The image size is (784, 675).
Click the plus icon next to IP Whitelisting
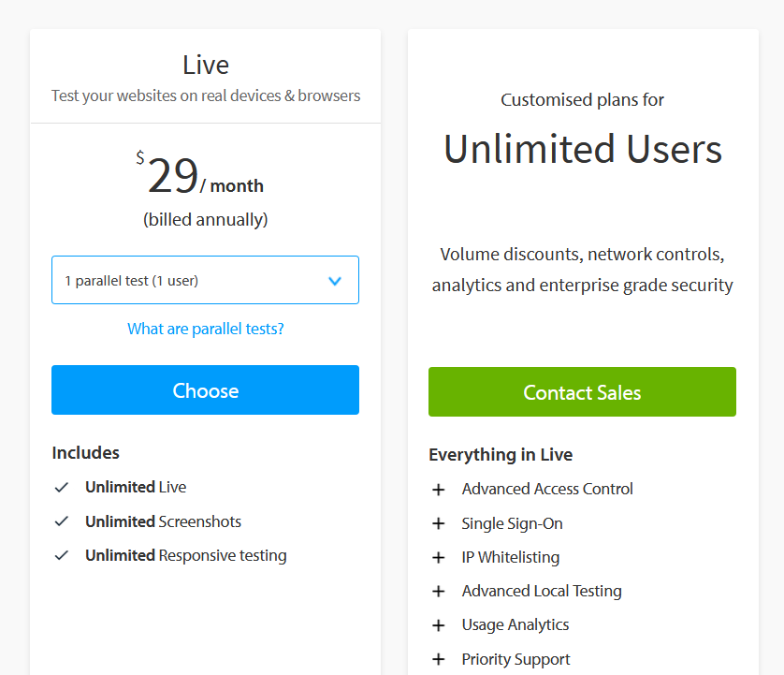tap(438, 557)
